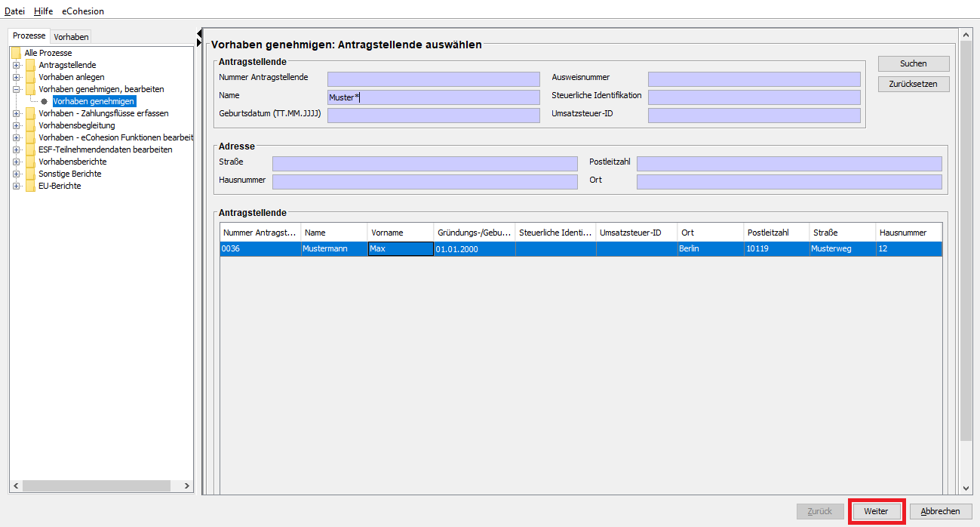Viewport: 980px width, 527px height.
Task: Expand the Vorhabensbegleitung node
Action: [16, 125]
